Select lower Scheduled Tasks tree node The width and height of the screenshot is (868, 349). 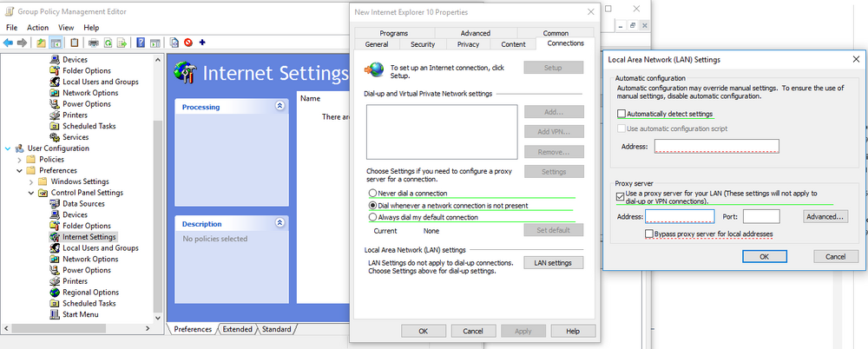click(x=89, y=304)
